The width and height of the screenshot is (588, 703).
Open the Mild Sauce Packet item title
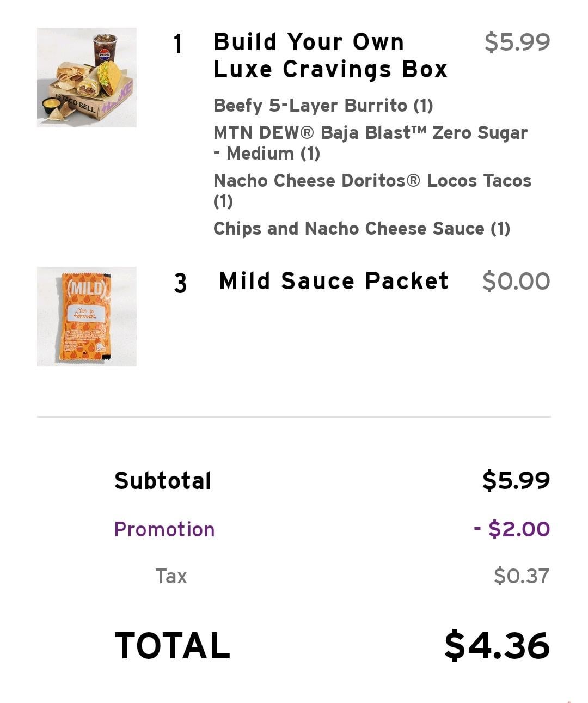pyautogui.click(x=333, y=281)
